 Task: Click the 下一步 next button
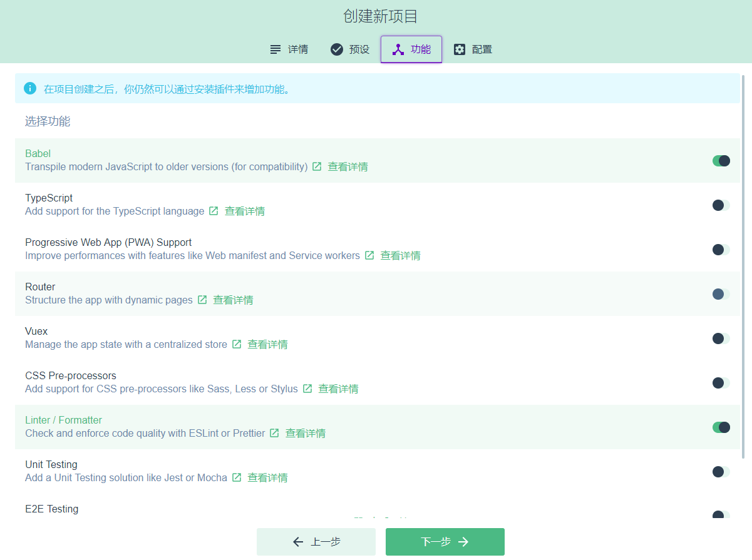coord(445,542)
